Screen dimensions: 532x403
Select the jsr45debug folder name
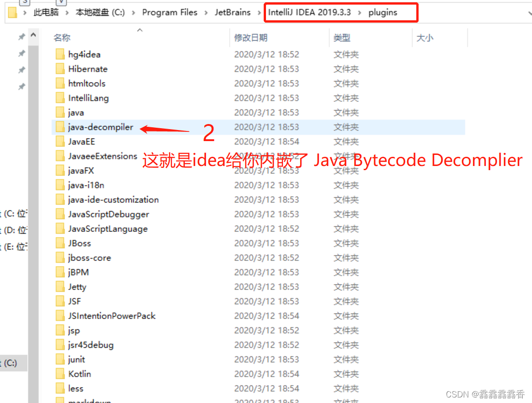[x=91, y=345]
